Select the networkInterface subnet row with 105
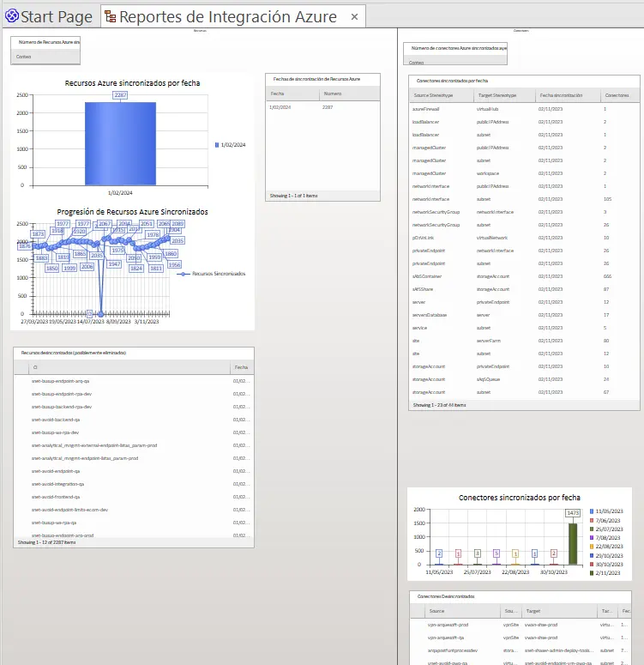 click(524, 199)
